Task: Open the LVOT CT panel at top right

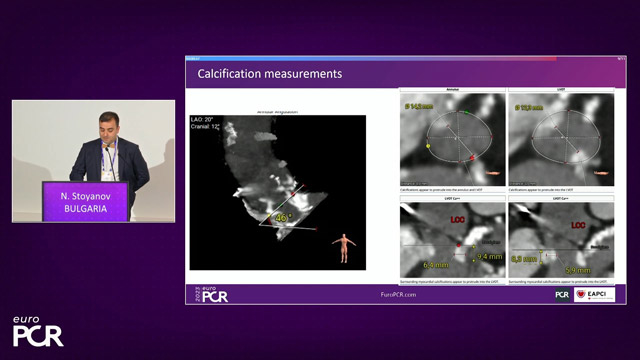Action: (561, 140)
